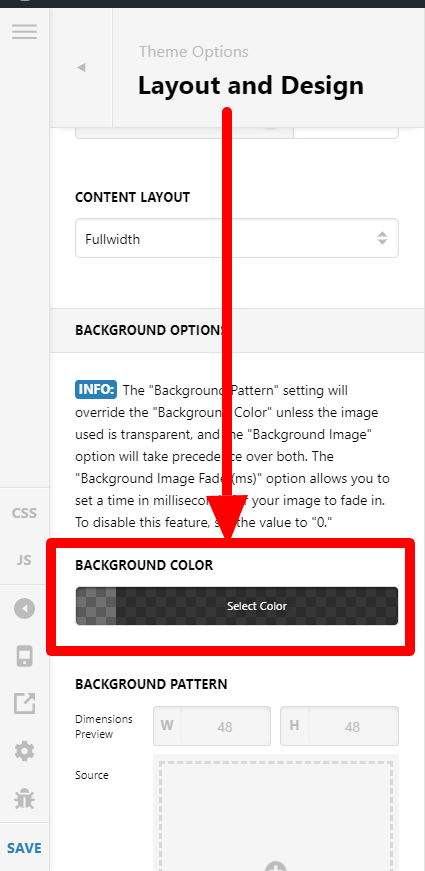425x871 pixels.
Task: Open the Content Layout Fullwidth dropdown
Action: point(237,238)
